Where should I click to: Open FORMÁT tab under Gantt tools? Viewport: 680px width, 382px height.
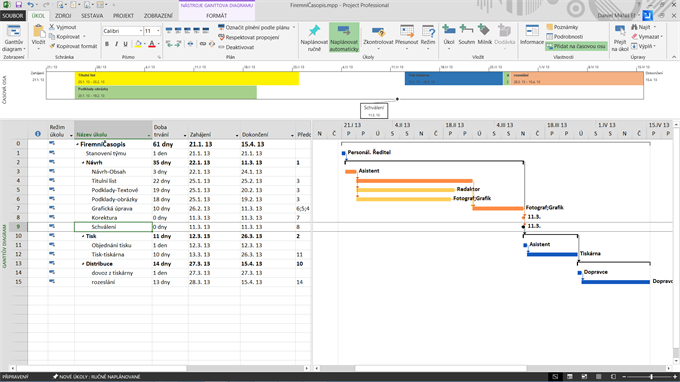coord(216,16)
